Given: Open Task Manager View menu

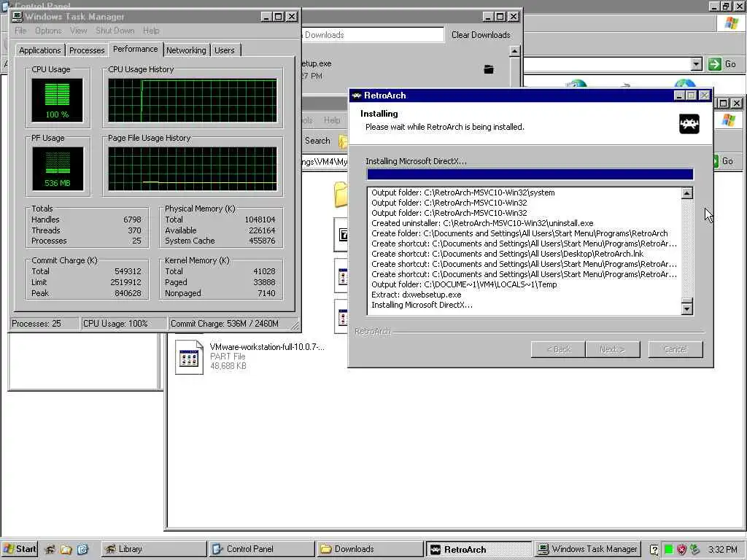Looking at the screenshot, I should (x=79, y=31).
